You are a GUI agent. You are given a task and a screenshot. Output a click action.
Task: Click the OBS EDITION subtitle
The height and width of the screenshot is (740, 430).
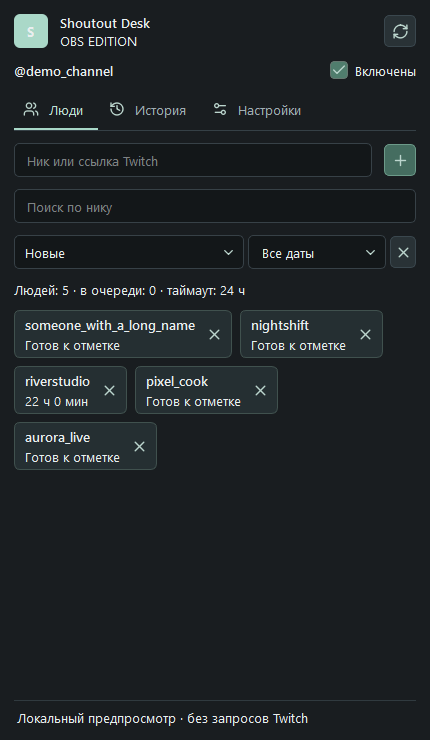pyautogui.click(x=99, y=42)
